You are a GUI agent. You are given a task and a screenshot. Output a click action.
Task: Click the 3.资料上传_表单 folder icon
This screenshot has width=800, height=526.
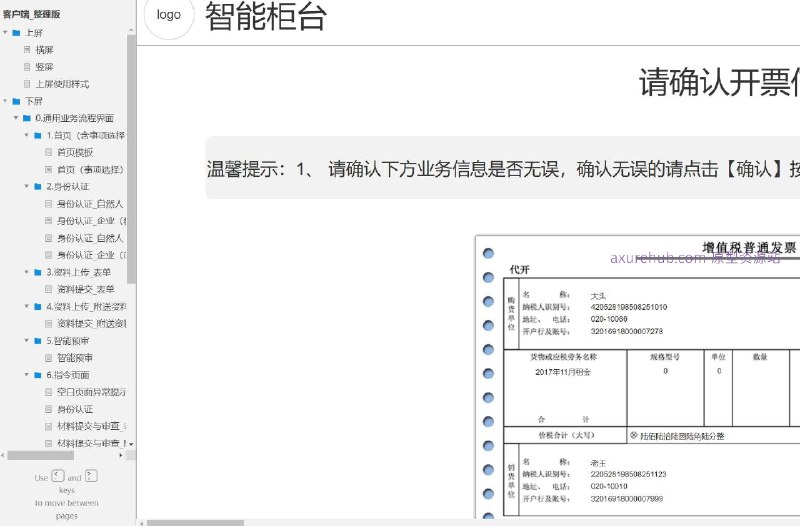click(x=38, y=272)
